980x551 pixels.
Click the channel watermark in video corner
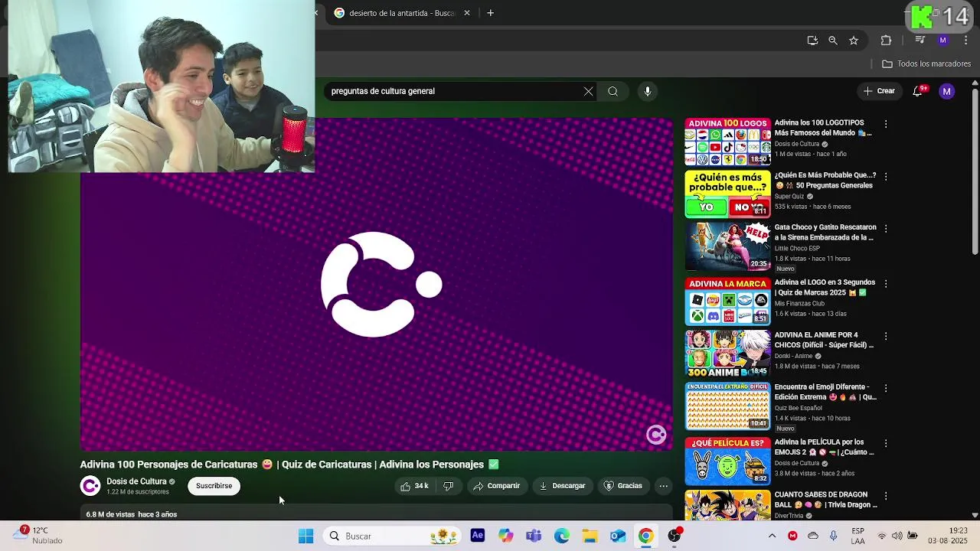tap(656, 435)
